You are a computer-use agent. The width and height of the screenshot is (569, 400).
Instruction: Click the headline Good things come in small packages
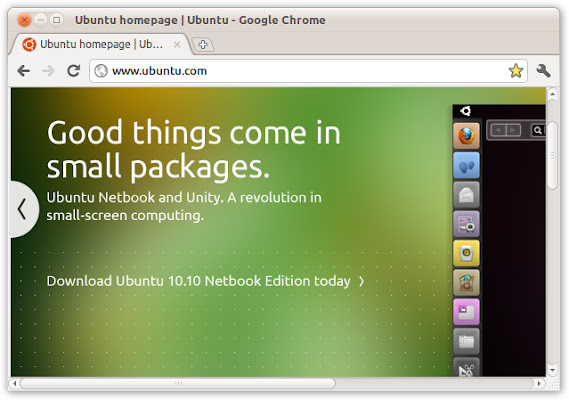click(194, 150)
